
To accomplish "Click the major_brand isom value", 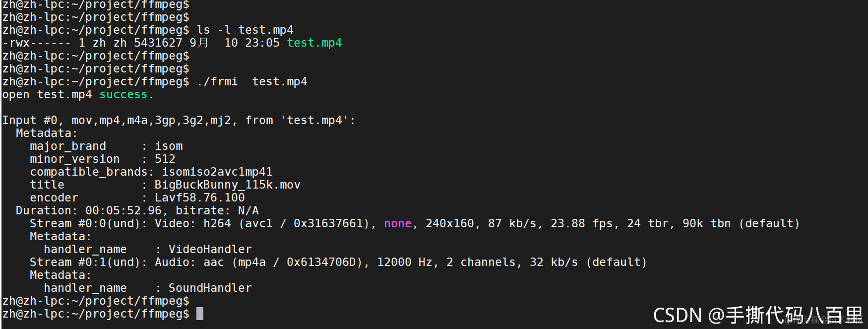I will [x=169, y=146].
